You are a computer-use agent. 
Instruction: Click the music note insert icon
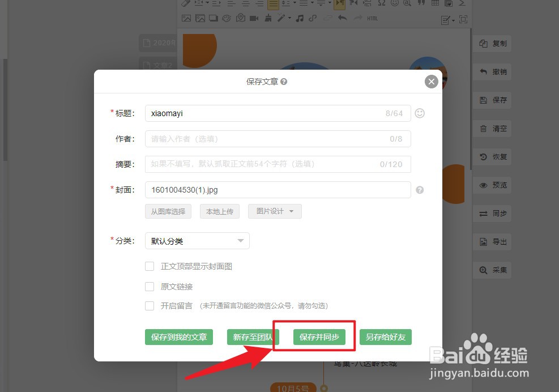click(x=300, y=18)
